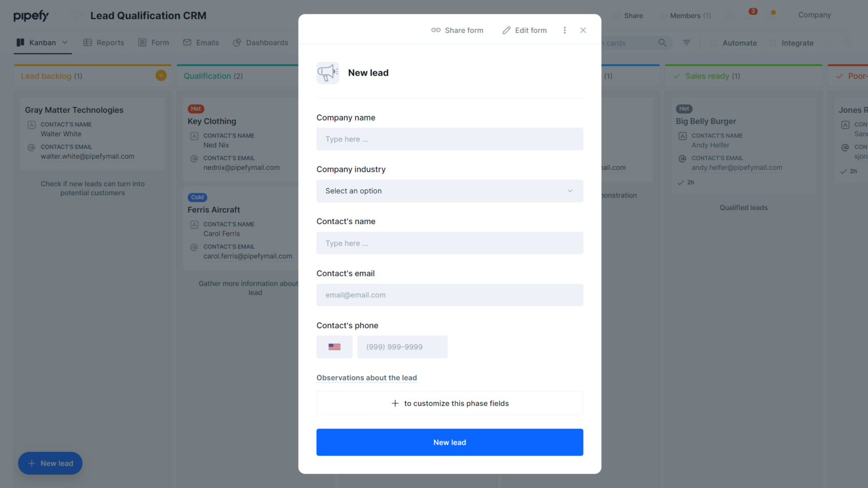
Task: Select the Reports icon tab
Action: pos(88,42)
